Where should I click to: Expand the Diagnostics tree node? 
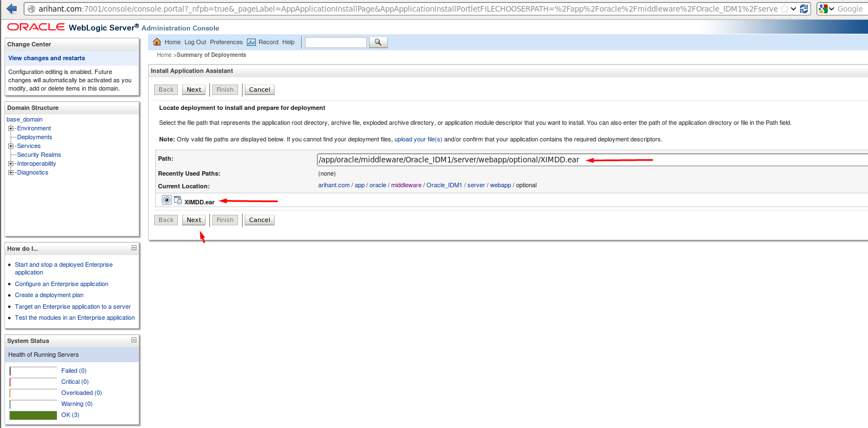10,172
